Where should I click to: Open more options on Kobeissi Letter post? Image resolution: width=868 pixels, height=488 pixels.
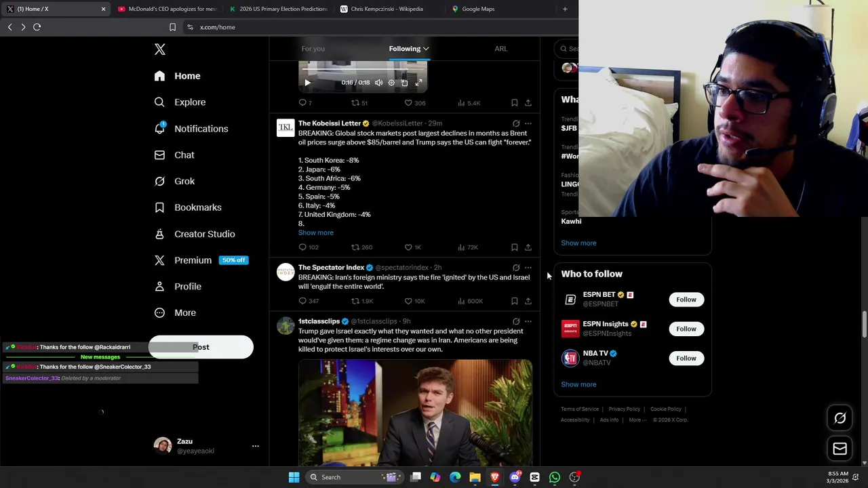528,123
